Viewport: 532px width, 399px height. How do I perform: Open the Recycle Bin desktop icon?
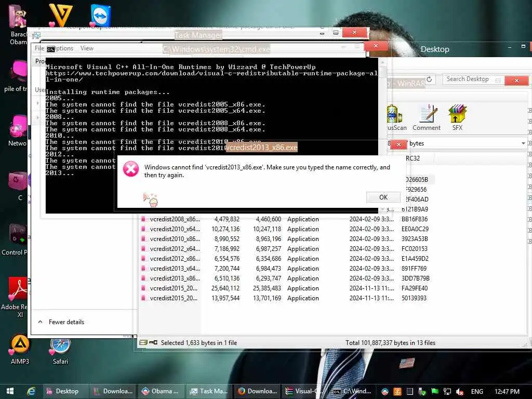19,186
